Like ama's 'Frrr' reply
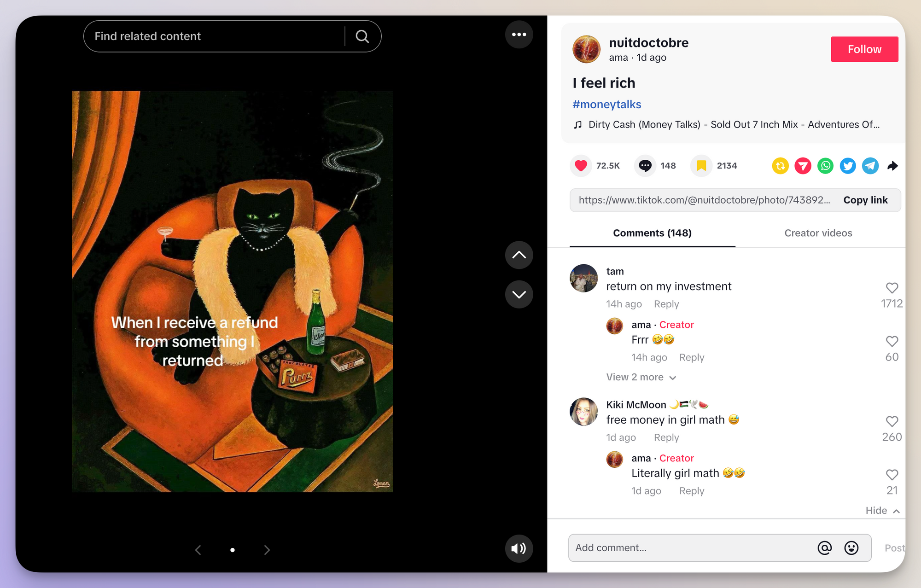The image size is (921, 588). click(892, 342)
